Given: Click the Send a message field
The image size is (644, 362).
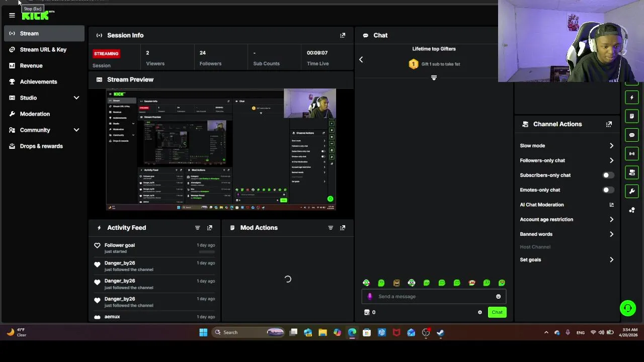Looking at the screenshot, I should pos(434,297).
